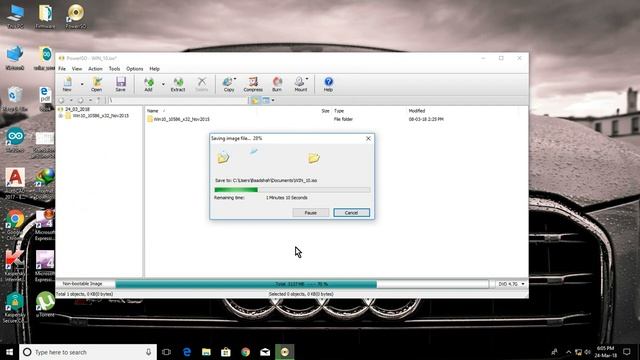
Task: Open the Options menu
Action: (x=135, y=69)
